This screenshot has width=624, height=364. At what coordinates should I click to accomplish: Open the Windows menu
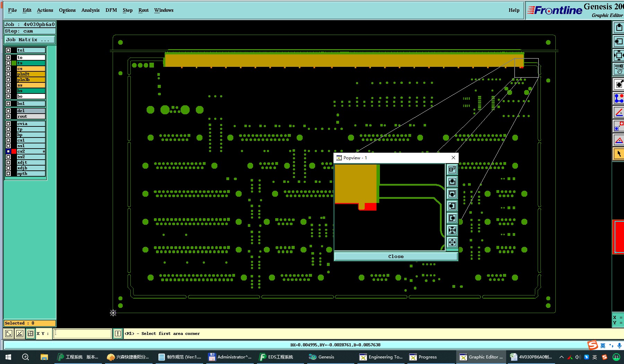[x=164, y=10]
